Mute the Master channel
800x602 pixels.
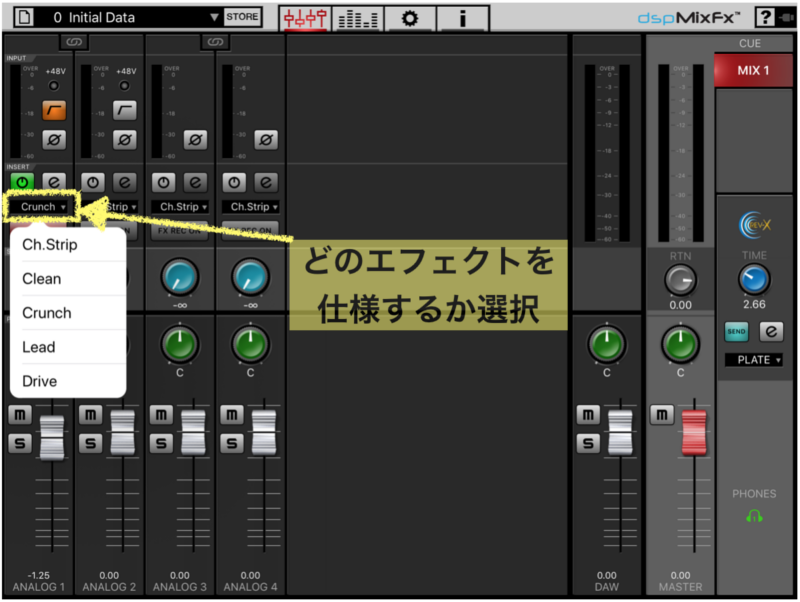click(662, 415)
